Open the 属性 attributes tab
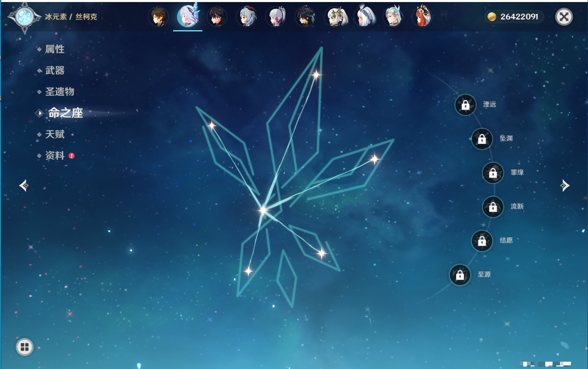This screenshot has width=588, height=369. click(55, 49)
